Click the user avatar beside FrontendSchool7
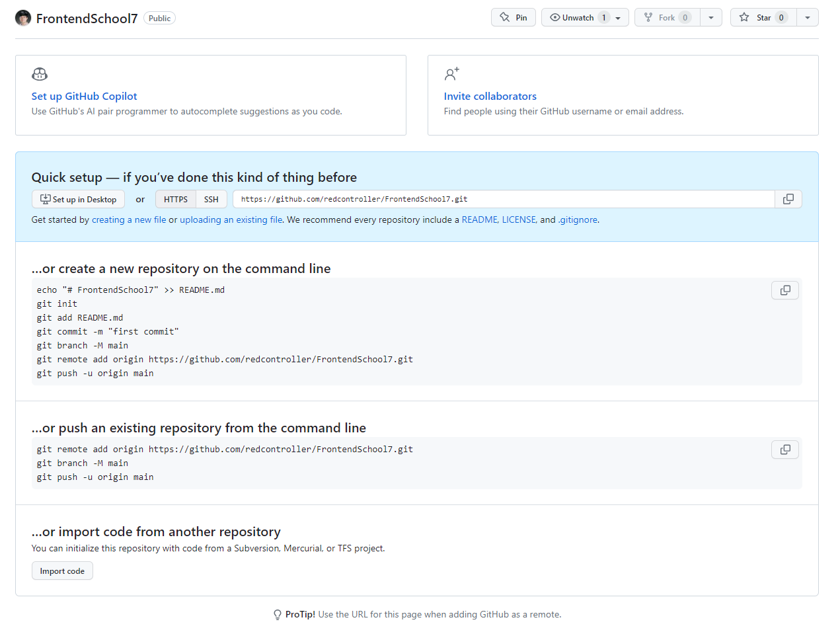The height and width of the screenshot is (634, 840). click(23, 18)
